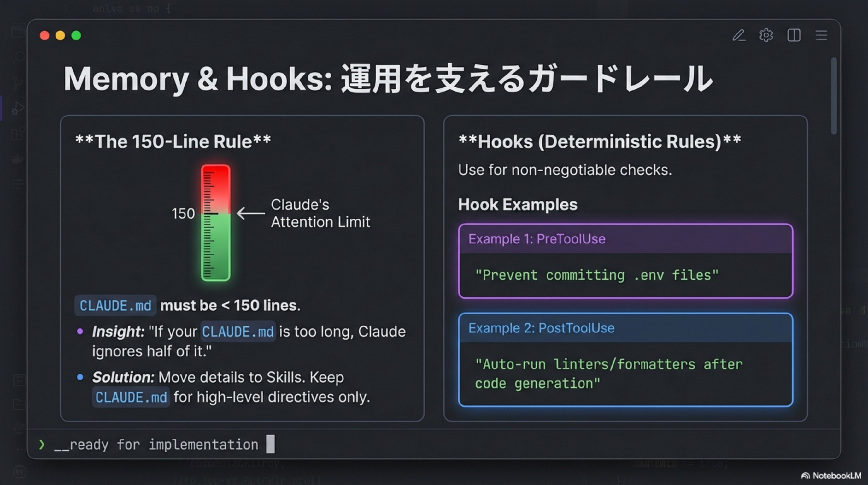Image resolution: width=868 pixels, height=485 pixels.
Task: Click the pencil edit icon
Action: (739, 35)
